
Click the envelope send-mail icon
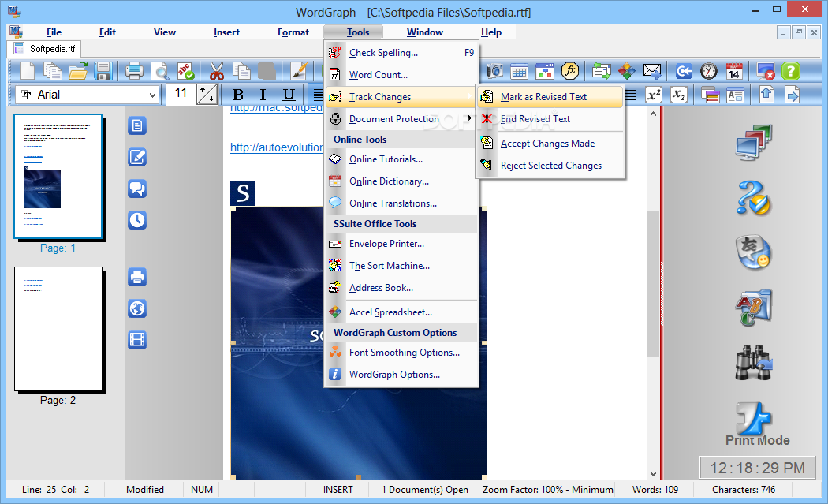click(x=652, y=71)
